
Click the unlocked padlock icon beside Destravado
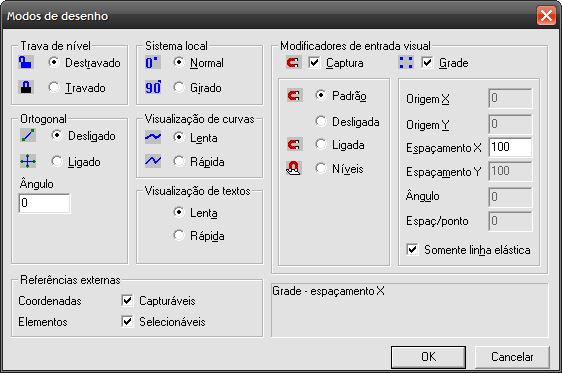click(26, 62)
